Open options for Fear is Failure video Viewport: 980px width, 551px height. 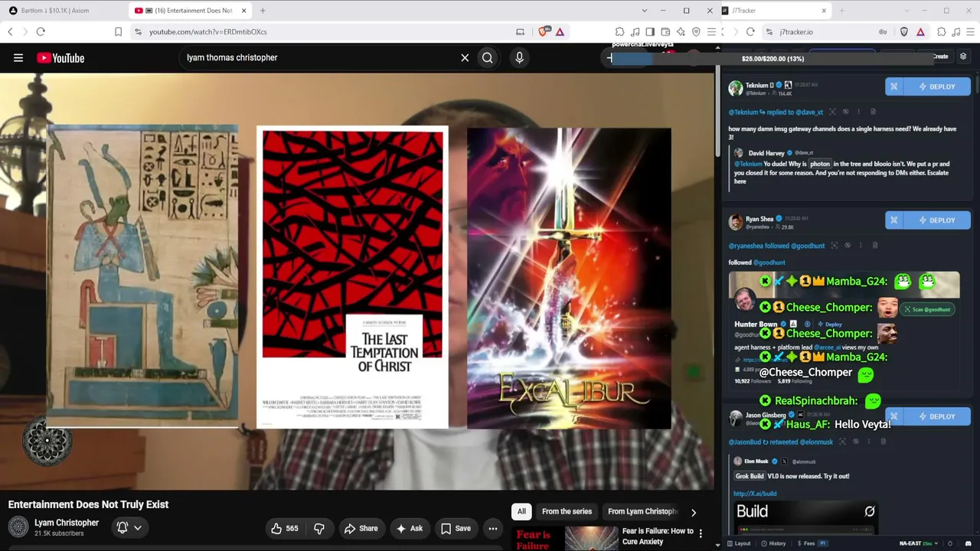pyautogui.click(x=700, y=533)
